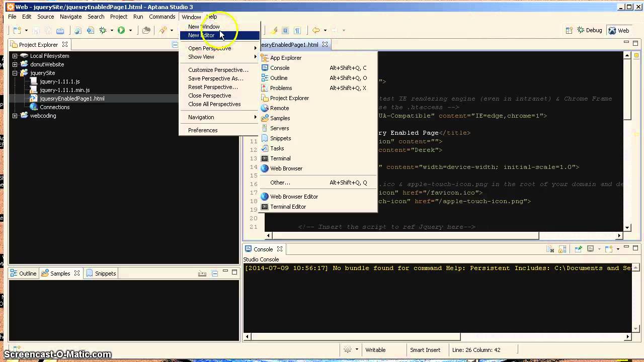Expand the webcoding project node
The height and width of the screenshot is (362, 644).
(15, 116)
